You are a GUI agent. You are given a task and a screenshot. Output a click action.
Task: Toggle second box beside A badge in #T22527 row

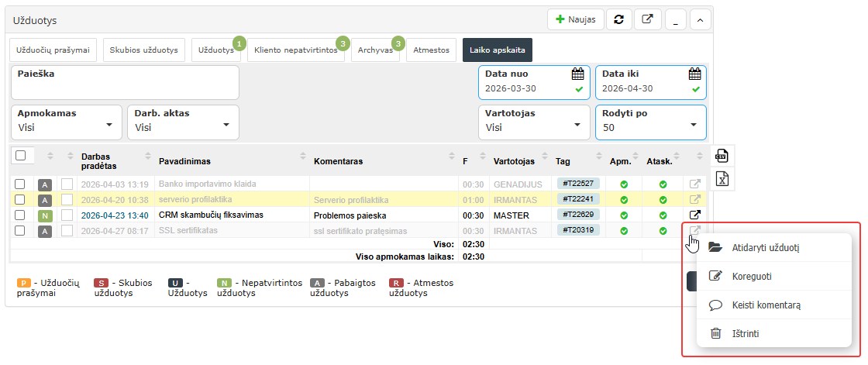67,184
